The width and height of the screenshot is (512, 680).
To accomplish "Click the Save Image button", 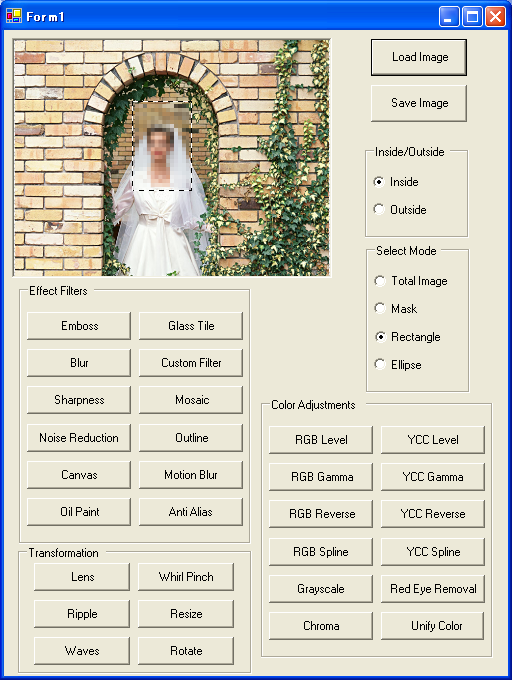I will 419,103.
